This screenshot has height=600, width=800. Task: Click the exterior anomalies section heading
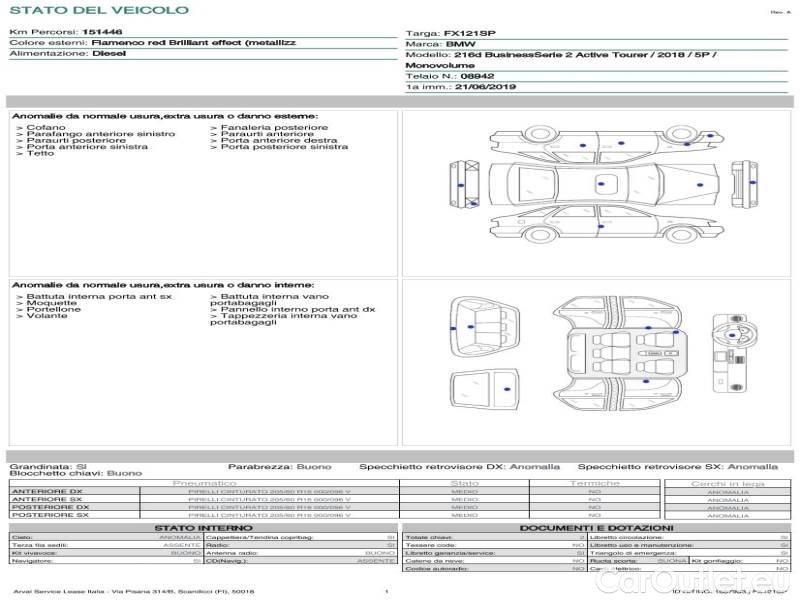coord(165,116)
